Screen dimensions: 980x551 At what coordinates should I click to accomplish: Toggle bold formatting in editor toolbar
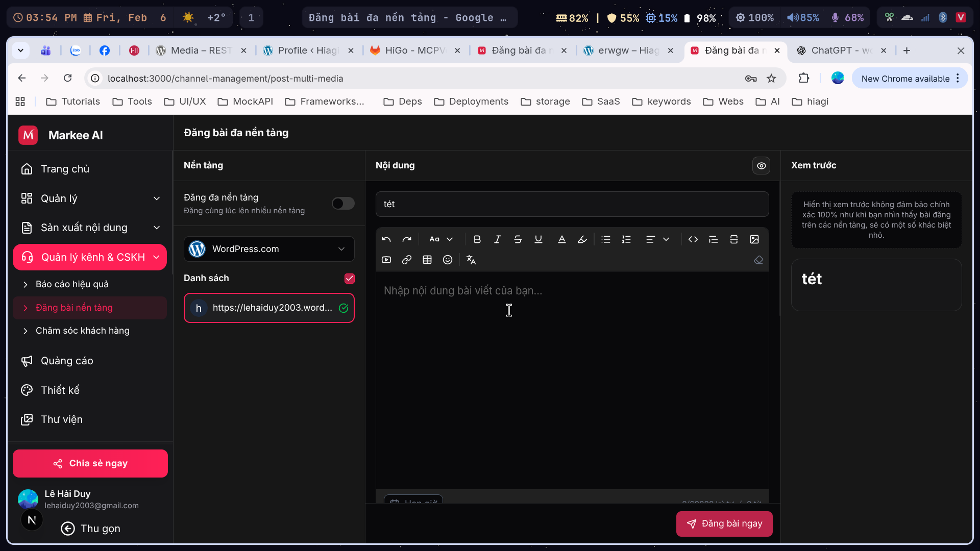click(477, 239)
